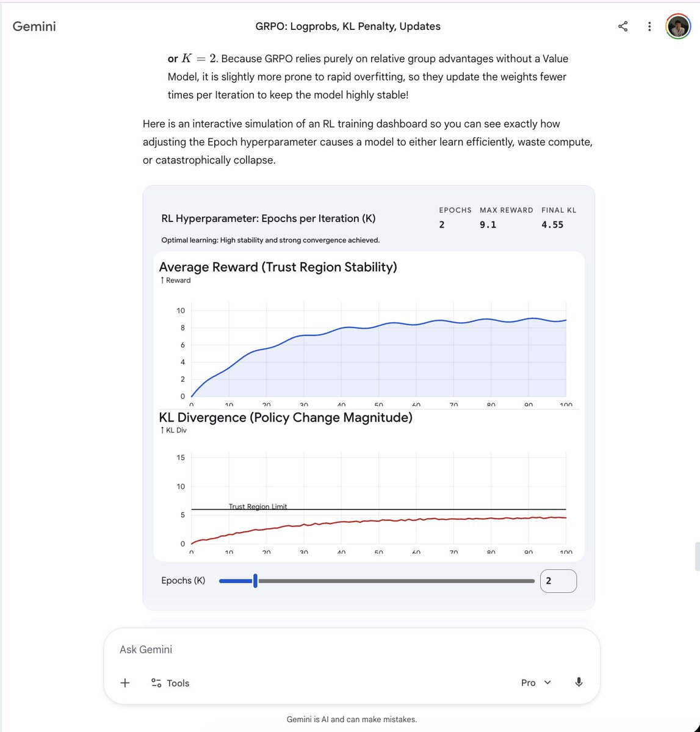This screenshot has width=700, height=732.
Task: Click the Epochs number input box
Action: (558, 581)
